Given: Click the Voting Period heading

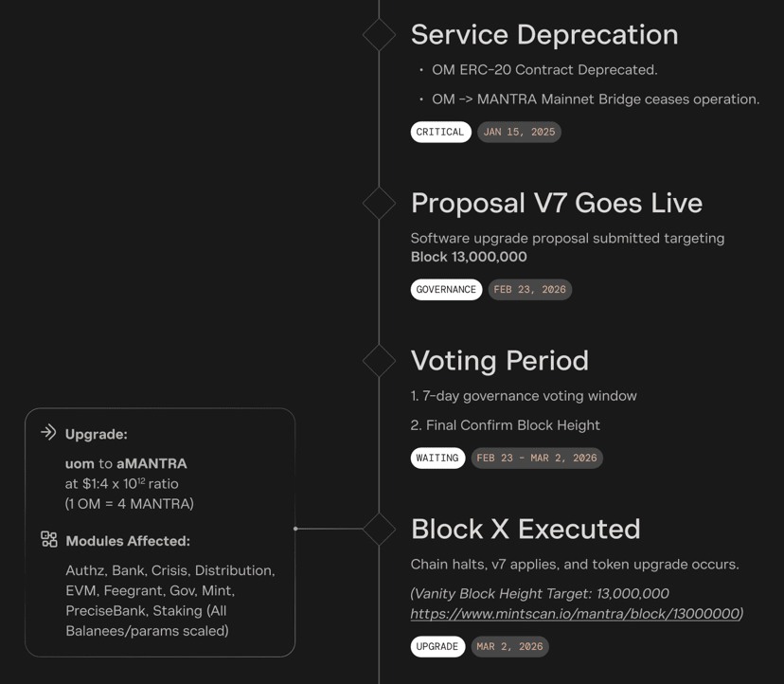Looking at the screenshot, I should 500,361.
